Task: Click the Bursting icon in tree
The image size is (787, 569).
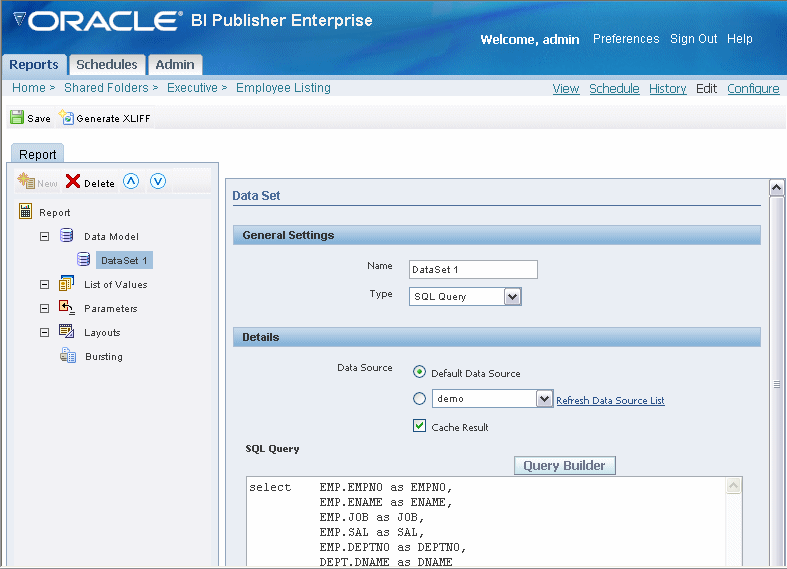Action: tap(68, 356)
